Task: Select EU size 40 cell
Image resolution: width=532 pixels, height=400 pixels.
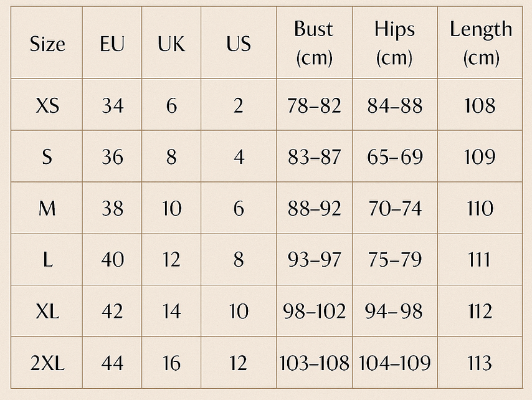Action: pos(112,259)
